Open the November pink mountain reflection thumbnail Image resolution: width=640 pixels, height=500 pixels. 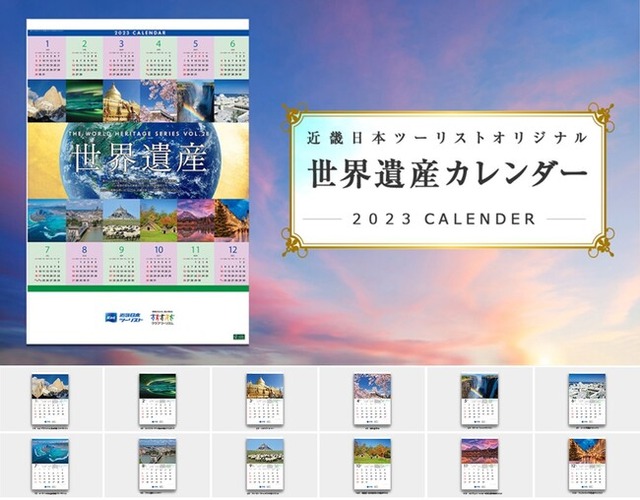tap(480, 465)
